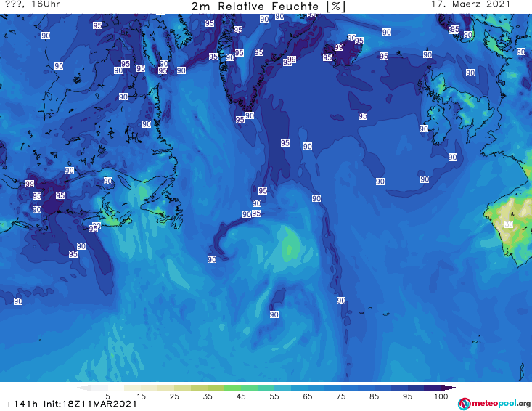Click the '+141h Init:18Z11MAR2021' forecast label
Viewport: 532px width, 411px height.
pos(71,404)
